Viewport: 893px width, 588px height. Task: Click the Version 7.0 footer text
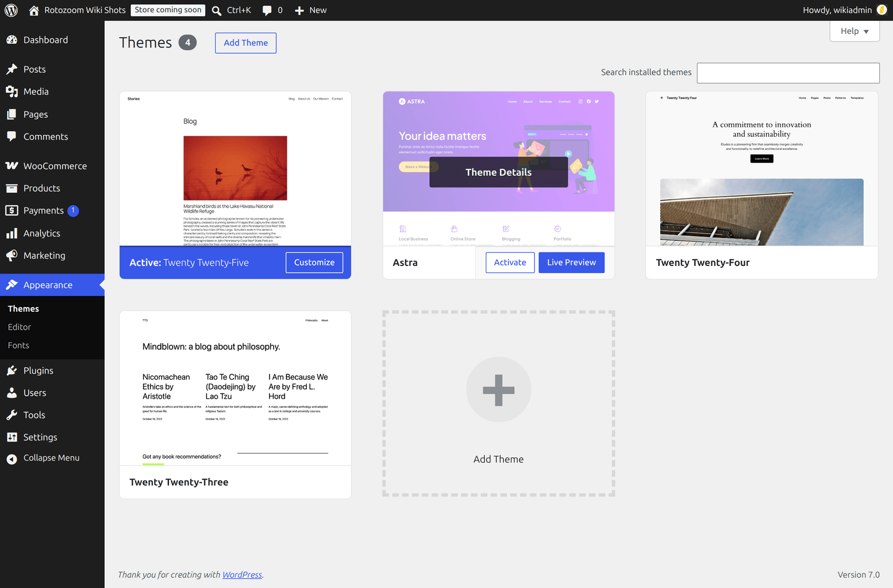click(x=858, y=575)
